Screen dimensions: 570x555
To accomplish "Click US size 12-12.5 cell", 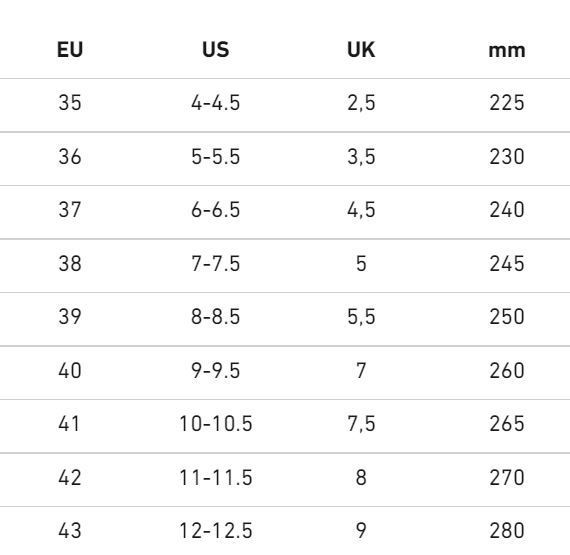I will coord(216,531).
